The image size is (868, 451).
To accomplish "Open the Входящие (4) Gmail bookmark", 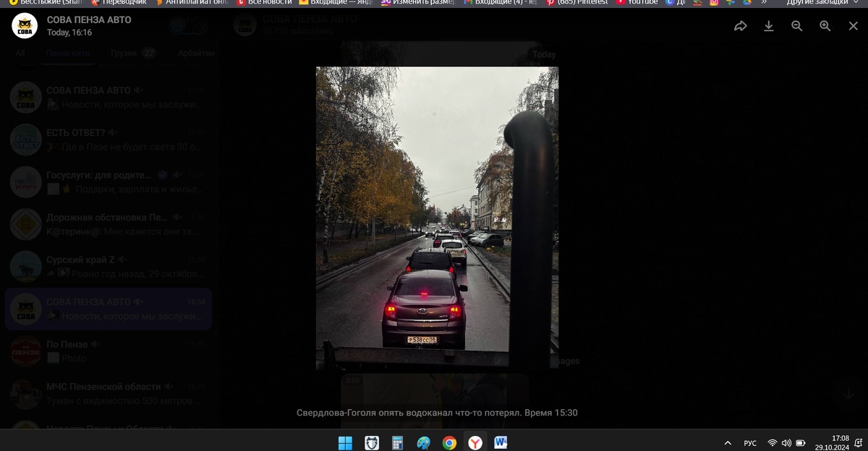I will [x=501, y=2].
